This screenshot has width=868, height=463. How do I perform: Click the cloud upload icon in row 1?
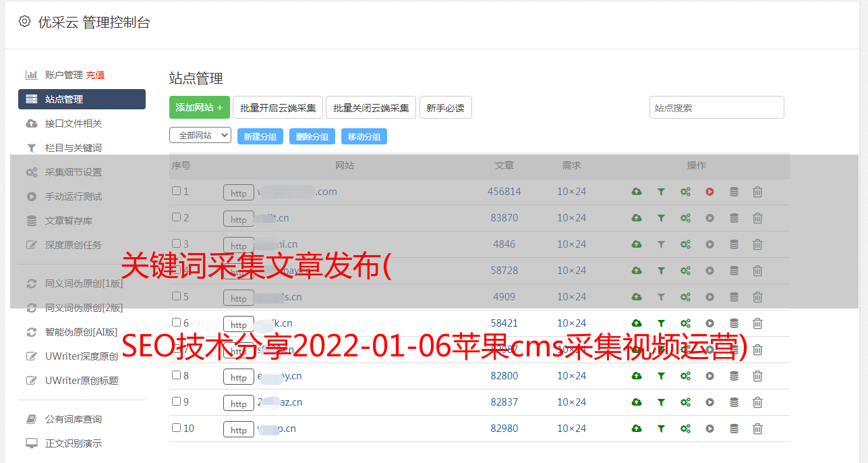637,192
